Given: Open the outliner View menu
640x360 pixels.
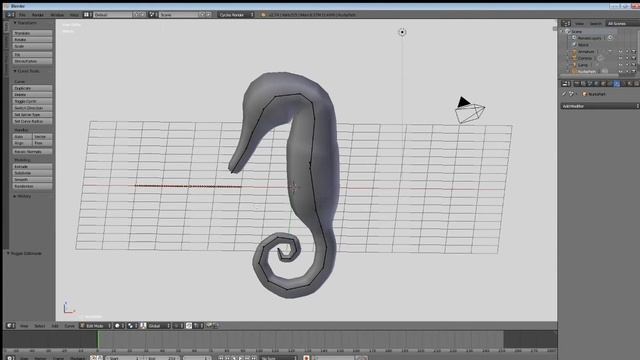Looking at the screenshot, I should click(579, 24).
